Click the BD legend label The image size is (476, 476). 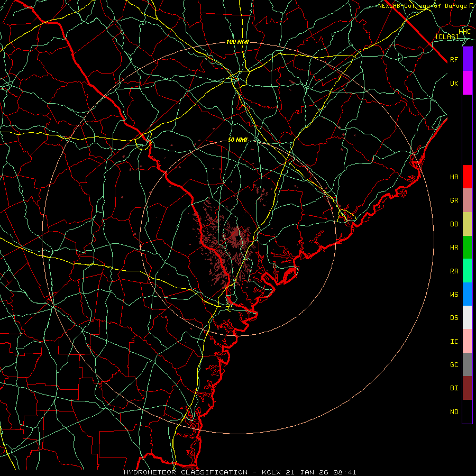(454, 224)
